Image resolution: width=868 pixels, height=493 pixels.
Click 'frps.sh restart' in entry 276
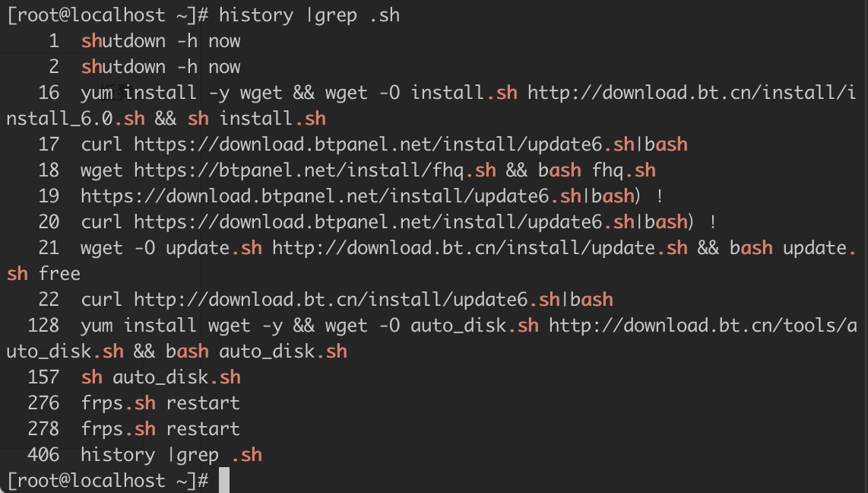(x=160, y=403)
